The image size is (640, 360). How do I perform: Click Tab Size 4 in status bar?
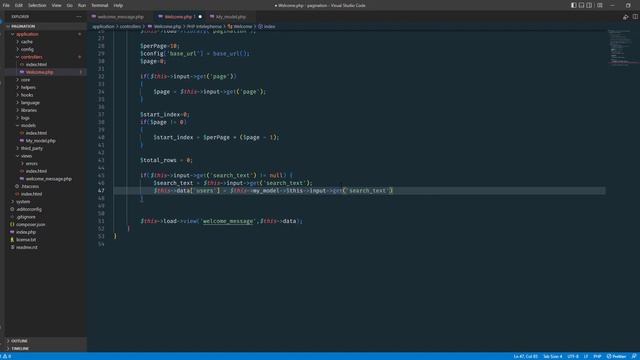coord(553,356)
